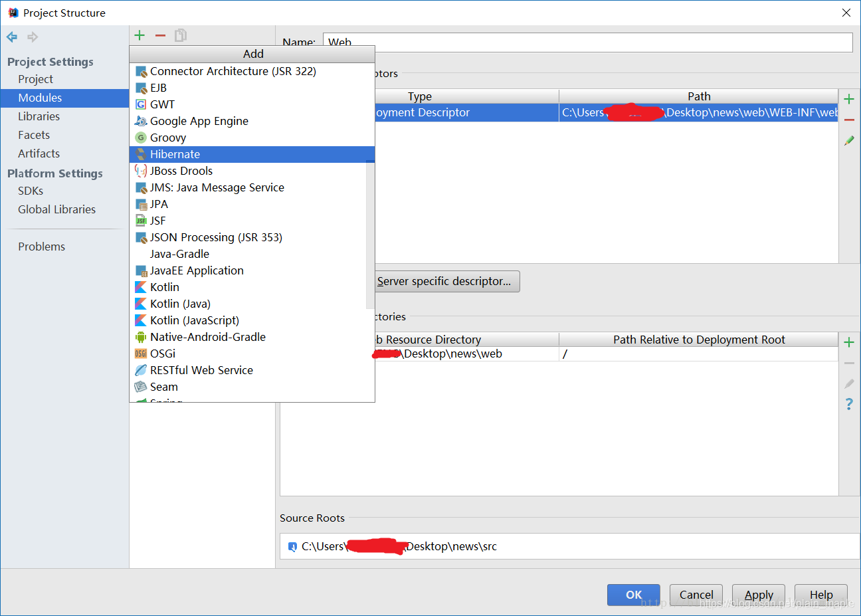Click the copy module icon
The width and height of the screenshot is (861, 616).
click(x=181, y=35)
